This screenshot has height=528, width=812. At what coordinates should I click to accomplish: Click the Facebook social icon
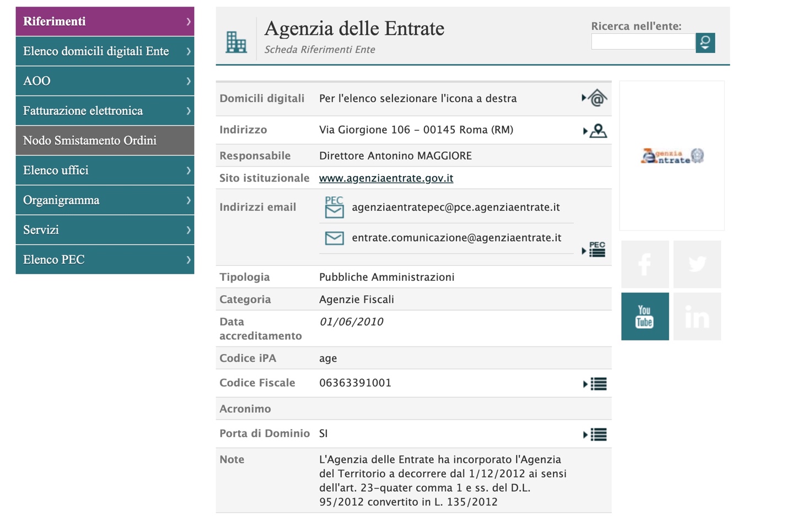click(645, 264)
